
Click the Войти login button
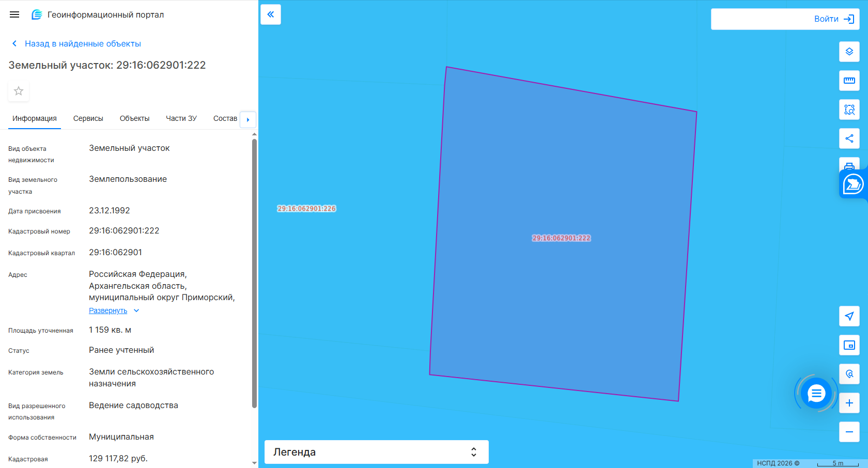(x=785, y=19)
